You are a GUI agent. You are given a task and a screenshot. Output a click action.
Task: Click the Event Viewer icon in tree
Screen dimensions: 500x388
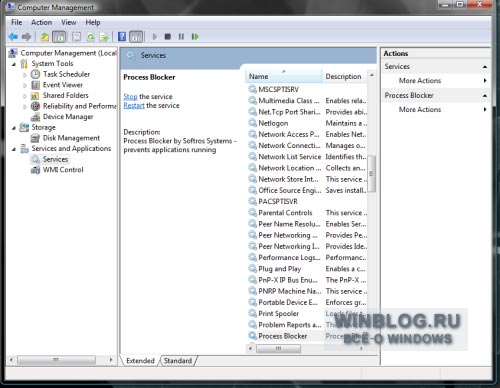tap(35, 85)
